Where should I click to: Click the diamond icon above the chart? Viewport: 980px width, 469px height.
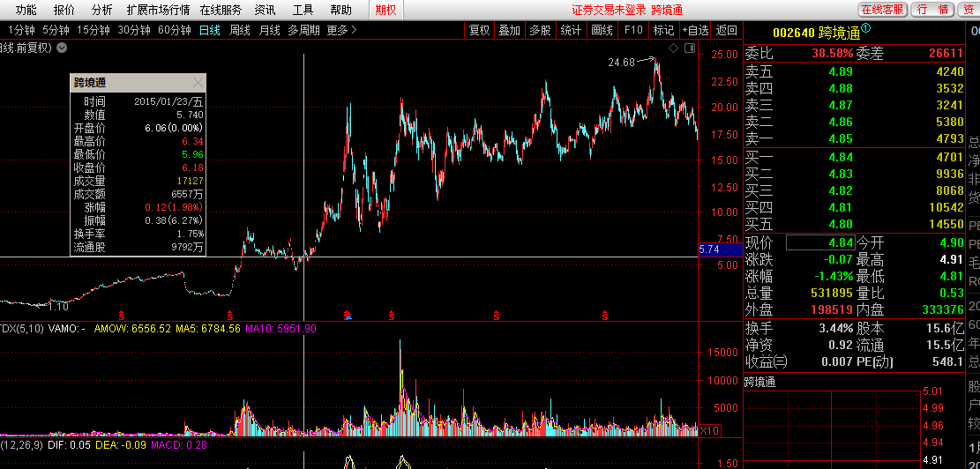(x=672, y=48)
